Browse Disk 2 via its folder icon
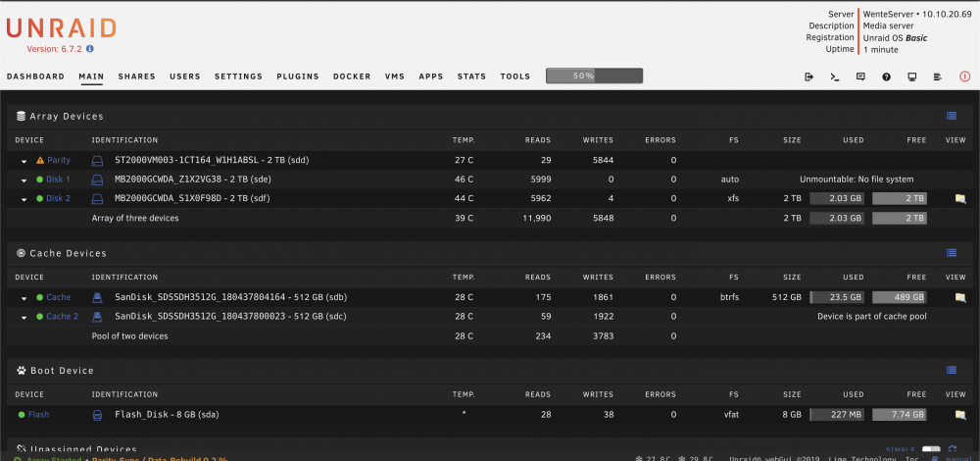This screenshot has height=461, width=980. [960, 199]
